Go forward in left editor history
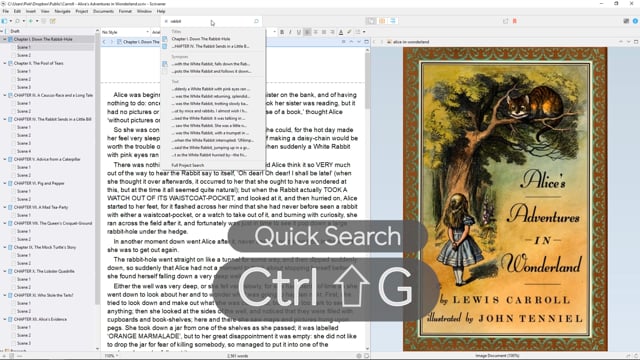This screenshot has height=360, width=640. click(x=111, y=42)
